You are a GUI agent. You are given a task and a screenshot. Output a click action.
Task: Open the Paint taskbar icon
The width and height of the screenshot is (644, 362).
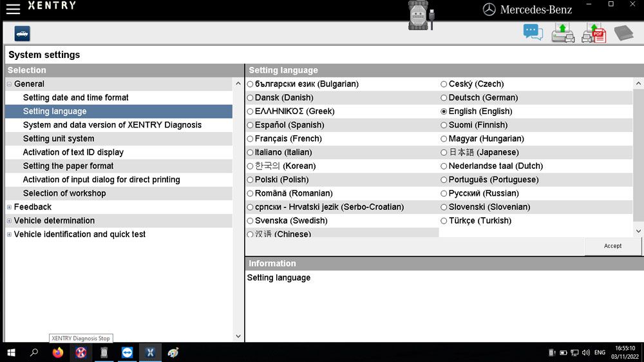point(173,352)
